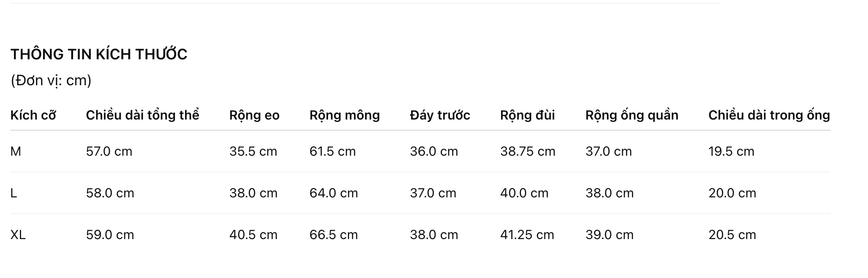
Task: Click the 64.0 cm hip width cell
Action: click(334, 193)
